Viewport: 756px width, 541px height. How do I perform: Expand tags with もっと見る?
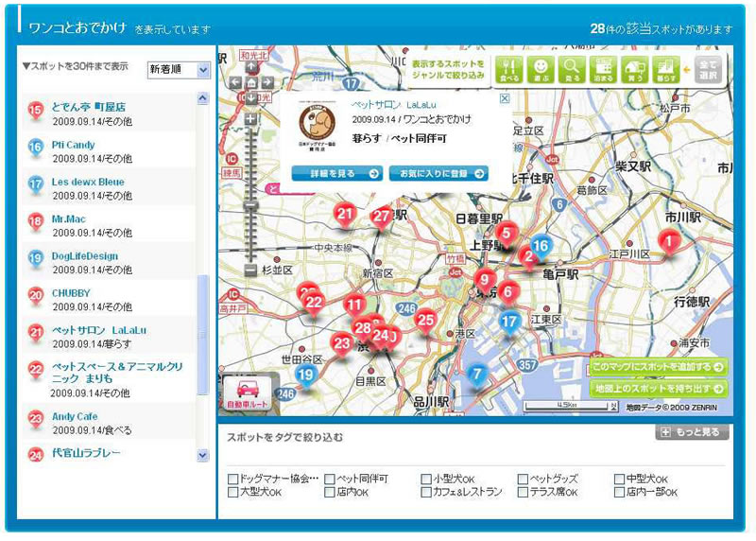[x=692, y=432]
